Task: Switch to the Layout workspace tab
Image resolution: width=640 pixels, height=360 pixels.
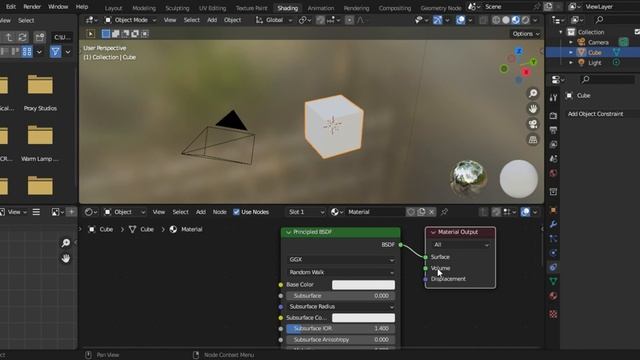Action: click(x=113, y=8)
